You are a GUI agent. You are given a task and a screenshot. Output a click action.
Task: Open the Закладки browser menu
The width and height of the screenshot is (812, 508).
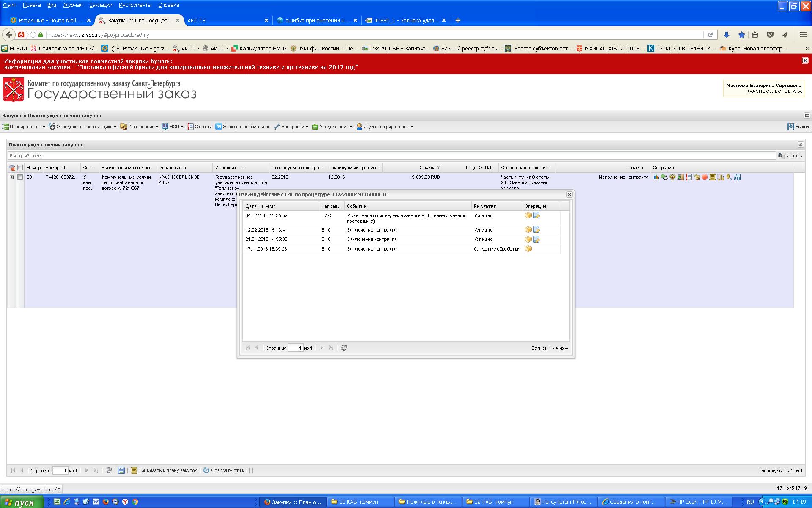tap(101, 5)
